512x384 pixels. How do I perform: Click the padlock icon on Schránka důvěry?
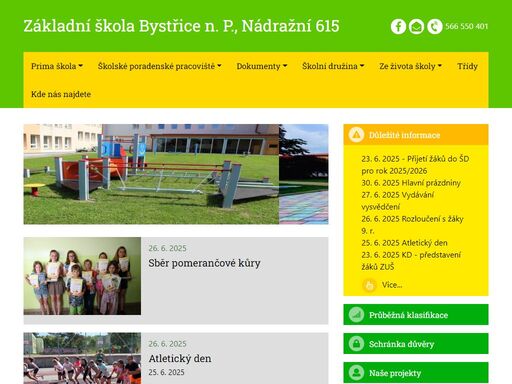tap(356, 344)
